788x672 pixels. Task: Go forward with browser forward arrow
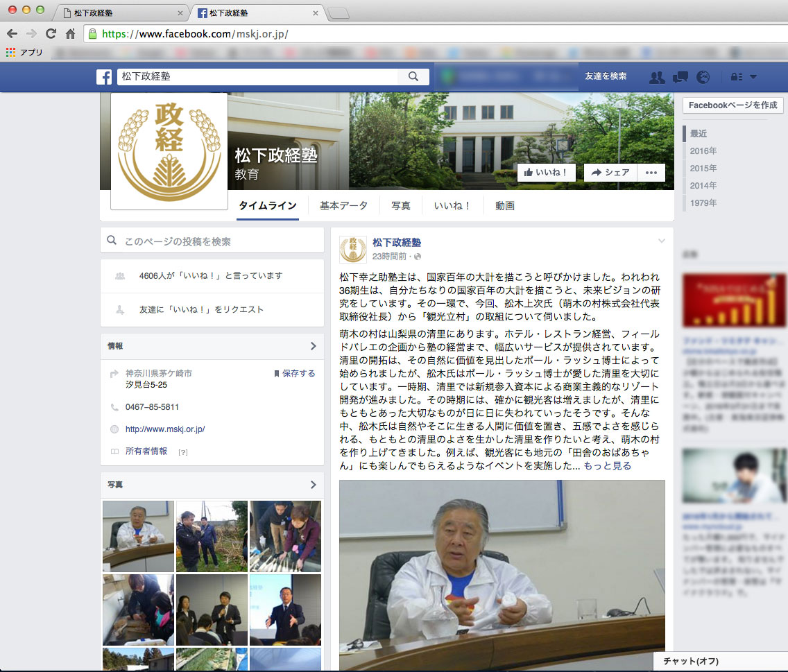point(31,34)
